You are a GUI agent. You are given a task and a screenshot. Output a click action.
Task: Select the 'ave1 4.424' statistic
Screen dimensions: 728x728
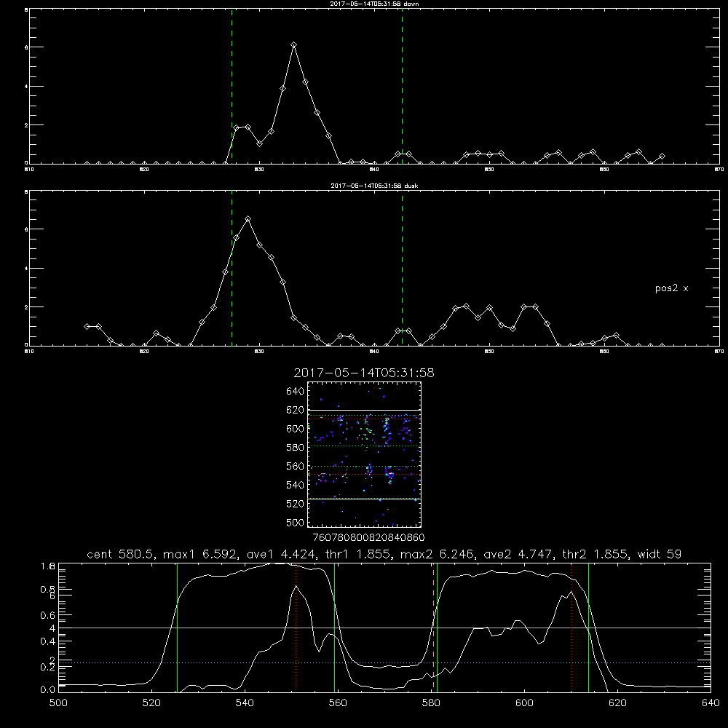(281, 554)
